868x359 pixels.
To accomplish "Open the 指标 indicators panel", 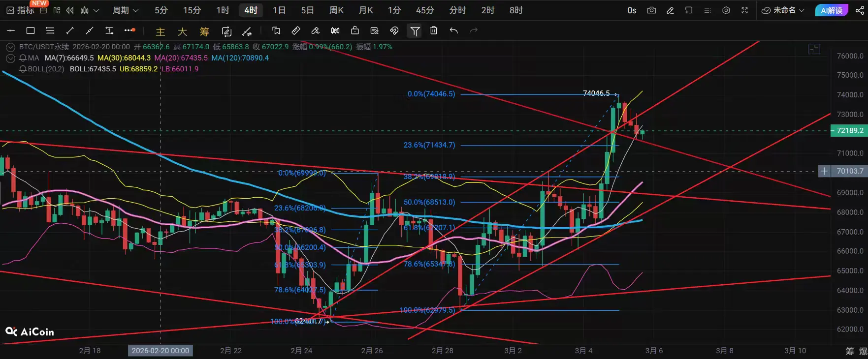I will [20, 10].
